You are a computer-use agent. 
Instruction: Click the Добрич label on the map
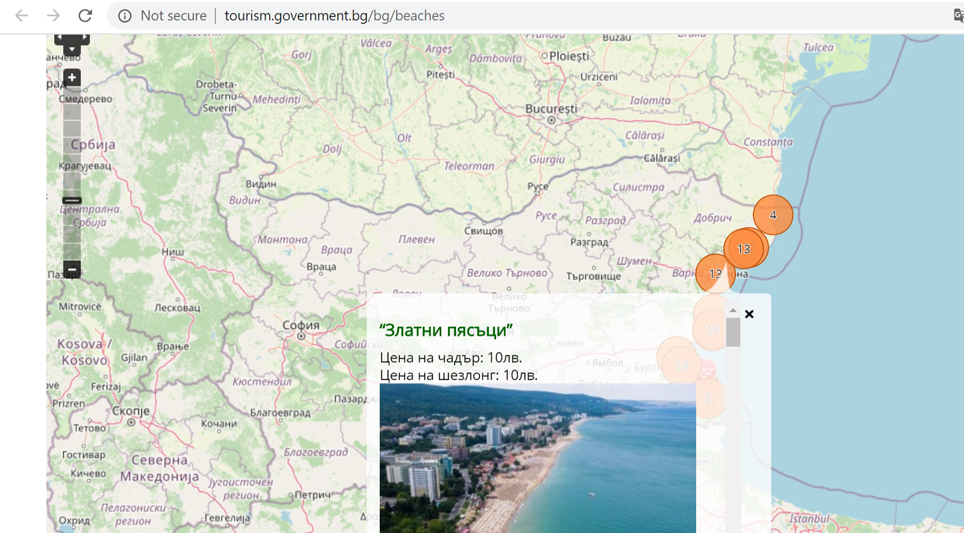pyautogui.click(x=713, y=218)
